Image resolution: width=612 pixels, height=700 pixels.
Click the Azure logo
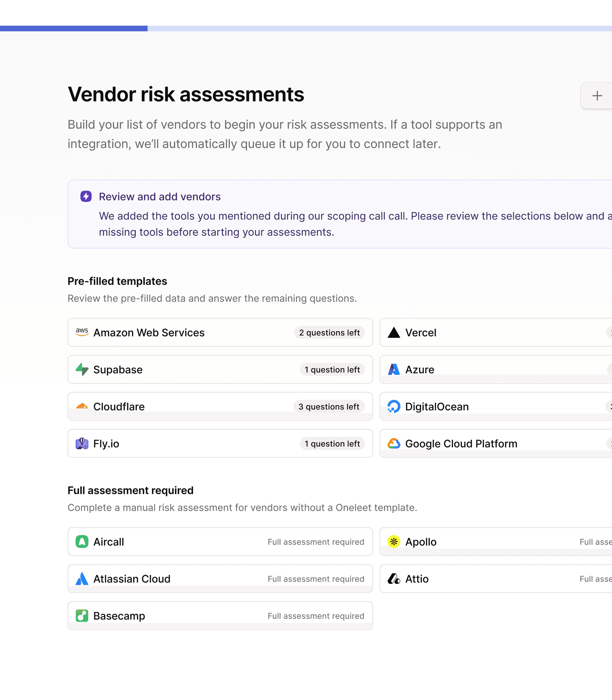(x=394, y=369)
